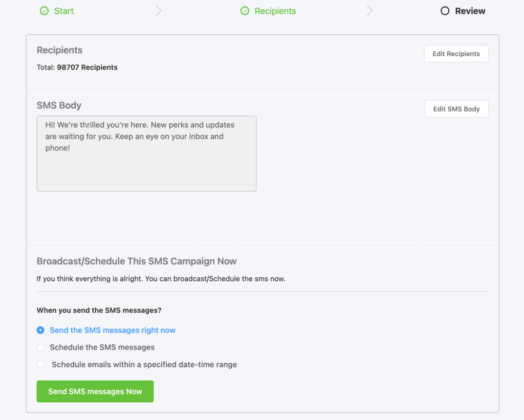Click the empty circle beside Review

[x=444, y=11]
